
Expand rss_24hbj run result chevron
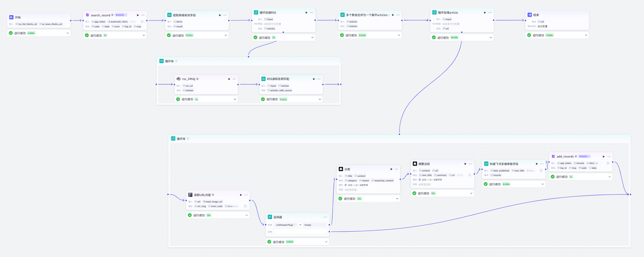click(235, 99)
